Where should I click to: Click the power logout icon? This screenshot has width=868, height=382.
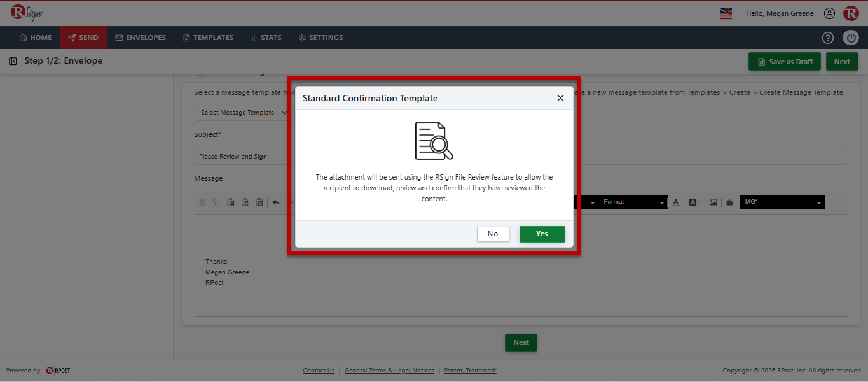[x=851, y=38]
